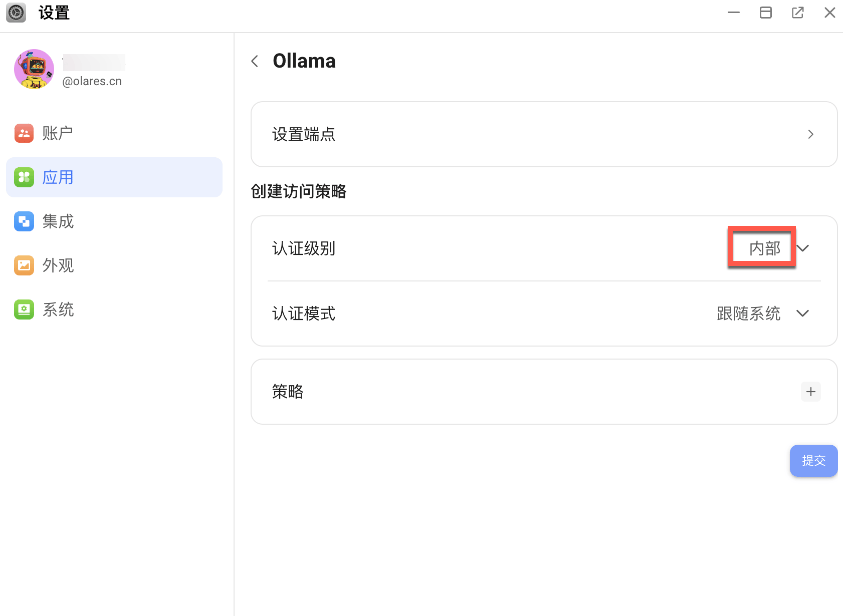Switch to the 外观 sidebar item
Viewport: 843px width, 616px height.
[x=58, y=265]
